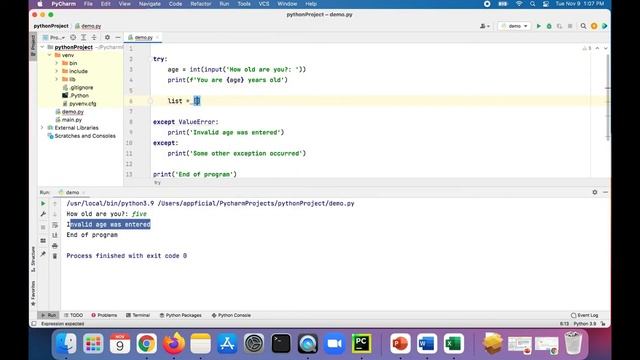Click the Run with Coverage icon
Viewport: 640px width, 360px height.
pyautogui.click(x=559, y=26)
